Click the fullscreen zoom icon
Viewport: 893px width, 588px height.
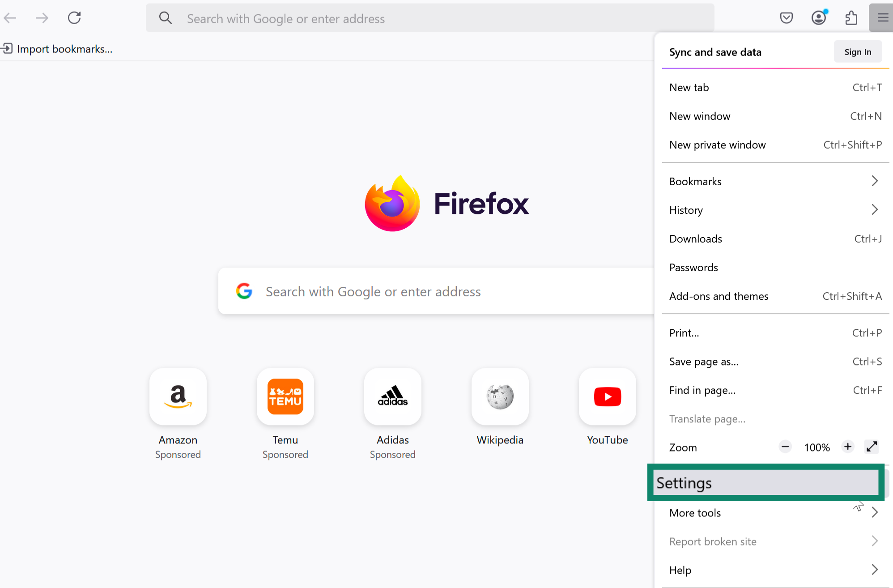pyautogui.click(x=872, y=447)
